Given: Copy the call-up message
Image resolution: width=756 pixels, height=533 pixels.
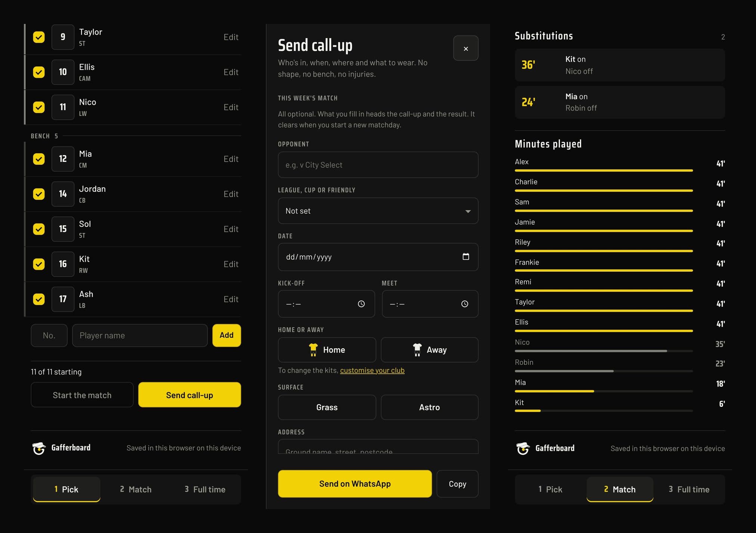Looking at the screenshot, I should click(458, 484).
